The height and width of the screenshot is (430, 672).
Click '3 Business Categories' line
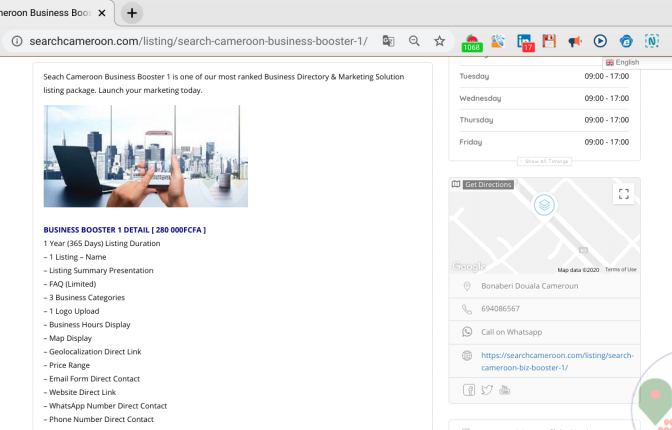[x=84, y=298]
